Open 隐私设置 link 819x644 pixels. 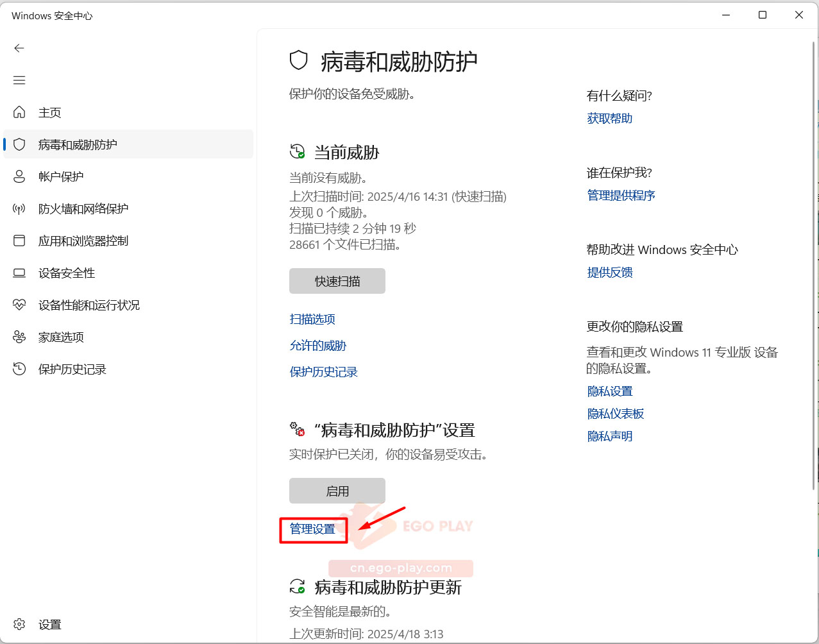(x=610, y=391)
